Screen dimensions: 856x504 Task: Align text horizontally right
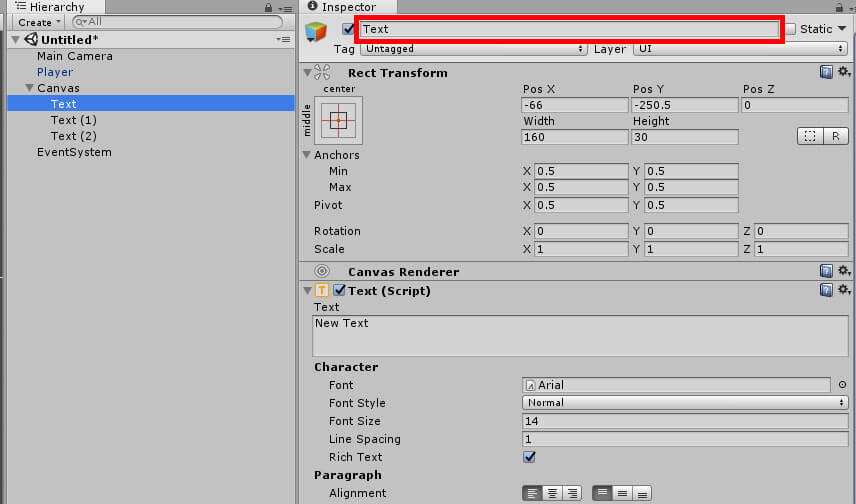[572, 493]
